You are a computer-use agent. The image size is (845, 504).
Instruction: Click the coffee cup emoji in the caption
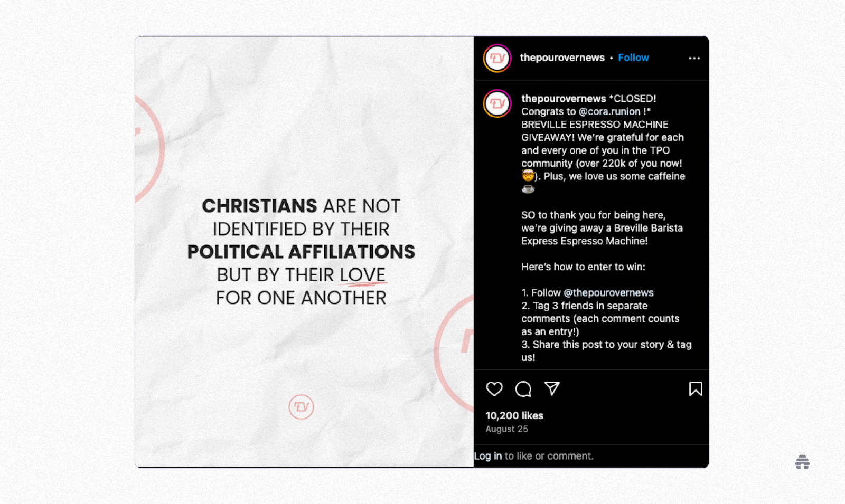528,189
